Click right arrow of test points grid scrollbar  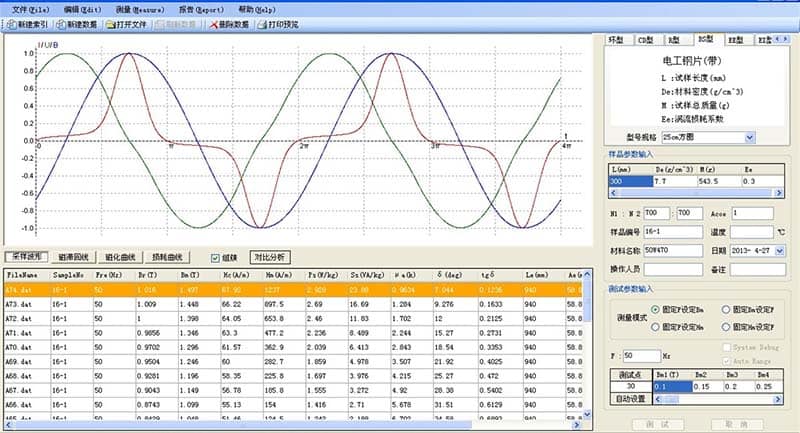tap(778, 399)
